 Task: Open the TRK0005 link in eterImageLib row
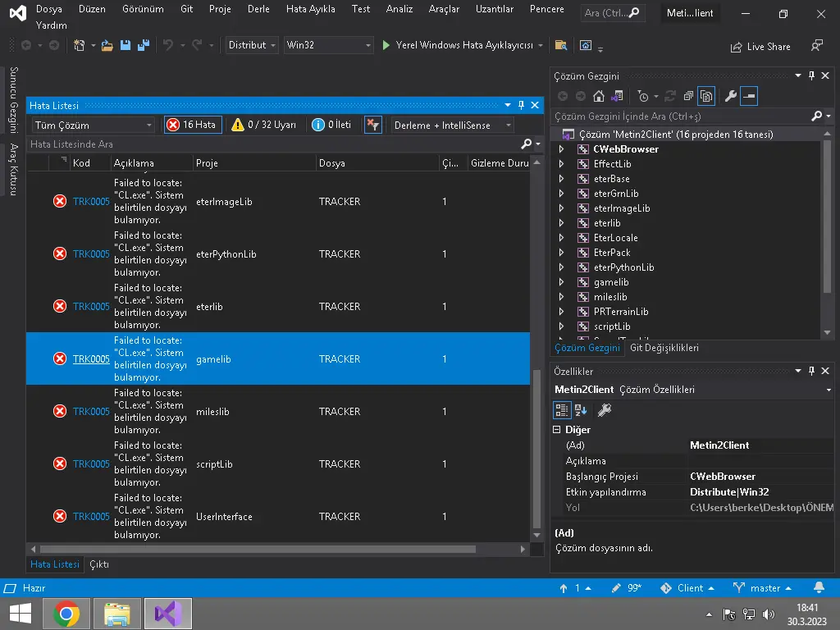91,202
